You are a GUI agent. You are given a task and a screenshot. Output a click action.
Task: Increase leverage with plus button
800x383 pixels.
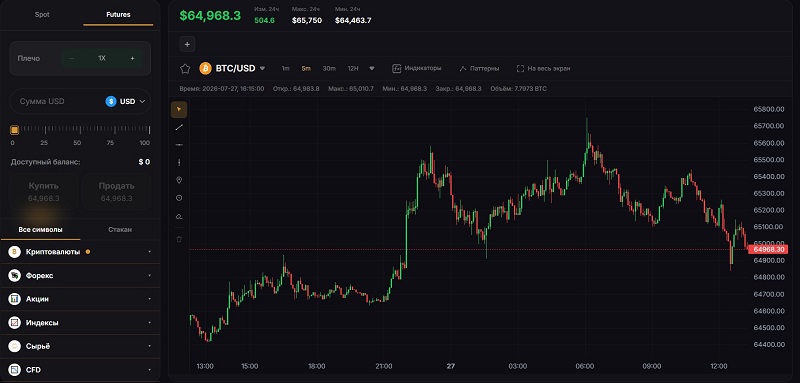point(132,58)
